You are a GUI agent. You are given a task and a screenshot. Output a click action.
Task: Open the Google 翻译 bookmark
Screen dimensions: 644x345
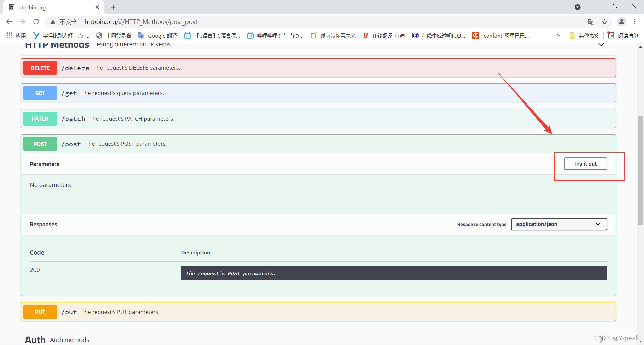click(158, 36)
